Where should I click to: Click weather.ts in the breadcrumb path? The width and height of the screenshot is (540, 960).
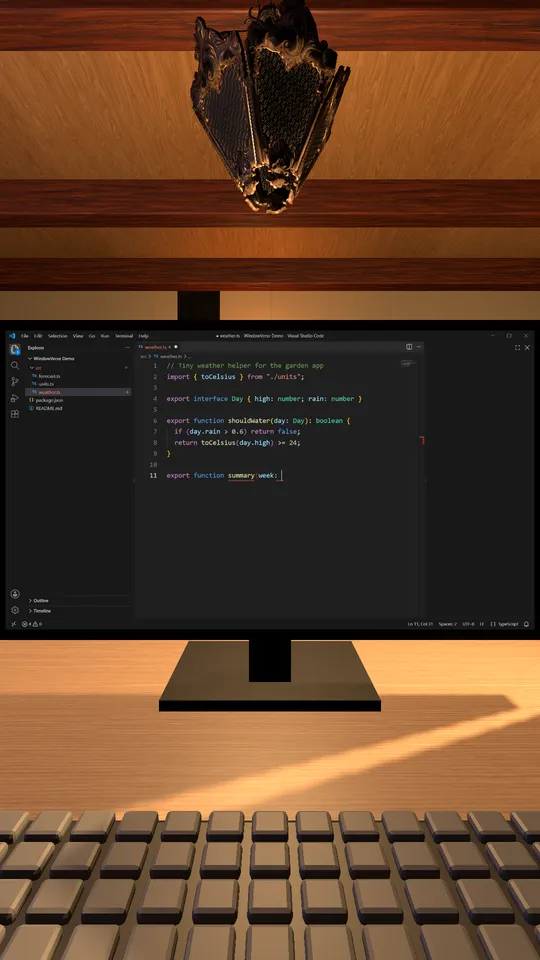tap(170, 356)
